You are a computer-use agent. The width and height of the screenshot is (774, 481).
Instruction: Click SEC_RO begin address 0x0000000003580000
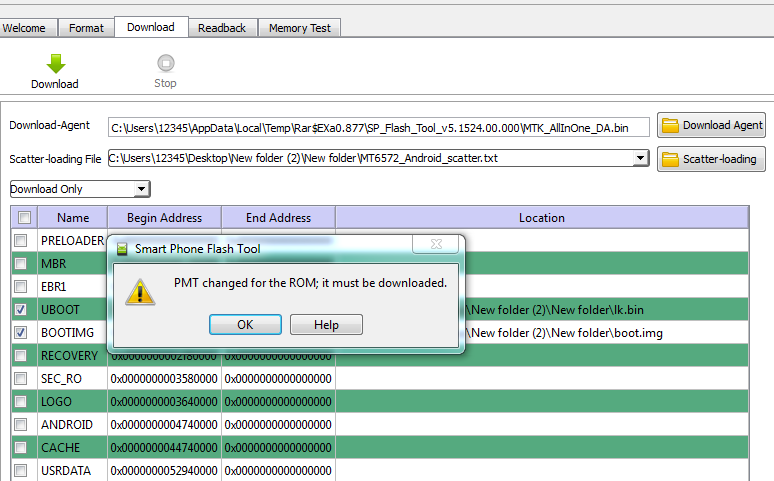tap(164, 379)
